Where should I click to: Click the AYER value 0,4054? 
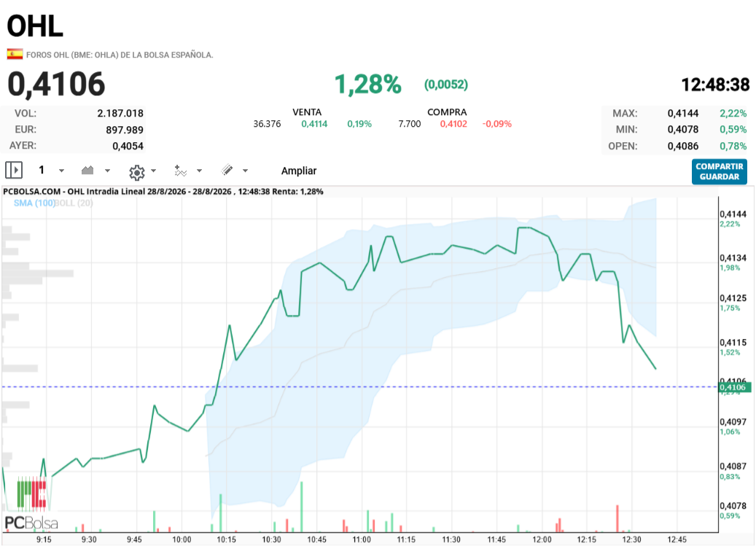tap(128, 146)
